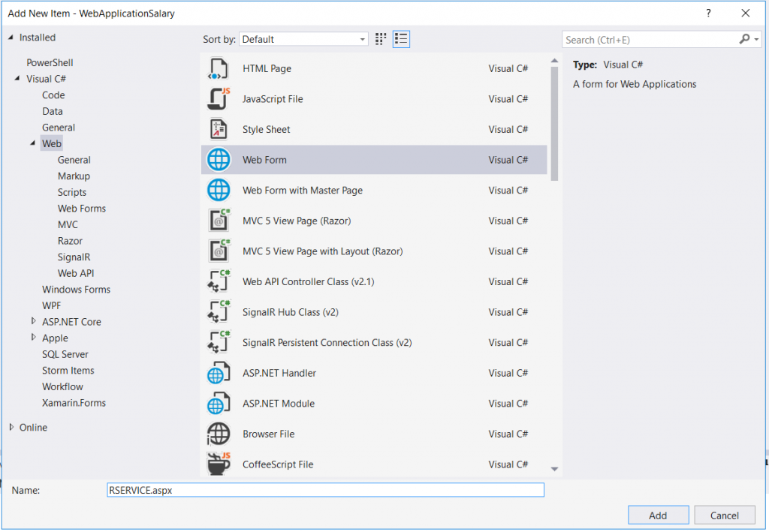The image size is (769, 532).
Task: Select the Xamarin.Forms category
Action: 74,402
